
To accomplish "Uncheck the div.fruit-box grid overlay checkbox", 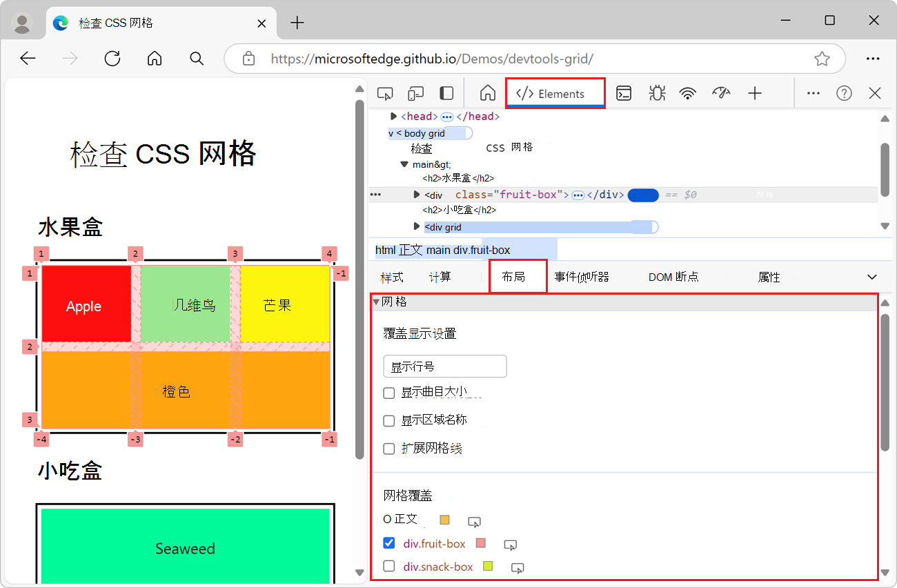I will (x=389, y=543).
